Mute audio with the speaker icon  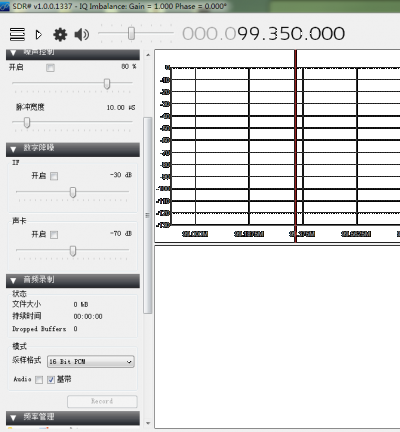82,34
